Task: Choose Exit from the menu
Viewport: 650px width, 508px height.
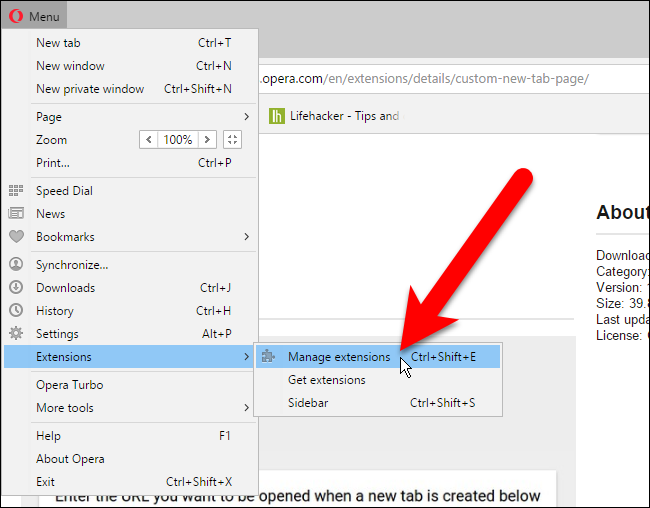Action: 133,482
